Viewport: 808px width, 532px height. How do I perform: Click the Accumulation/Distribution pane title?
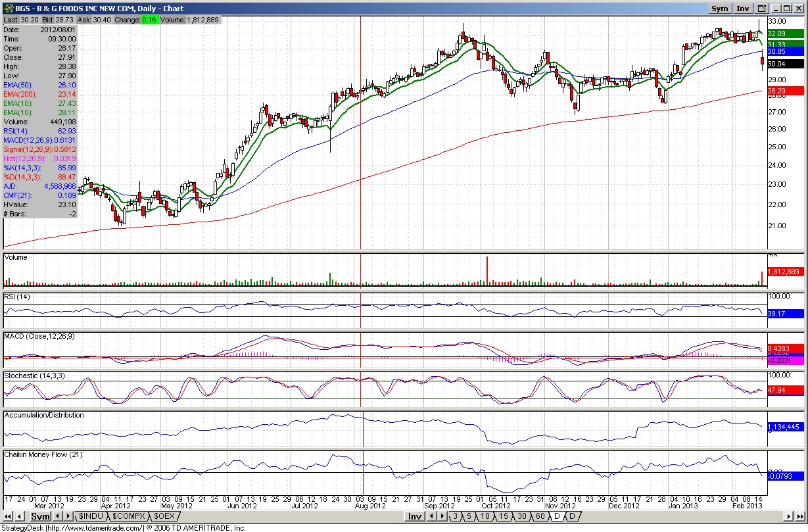point(44,415)
